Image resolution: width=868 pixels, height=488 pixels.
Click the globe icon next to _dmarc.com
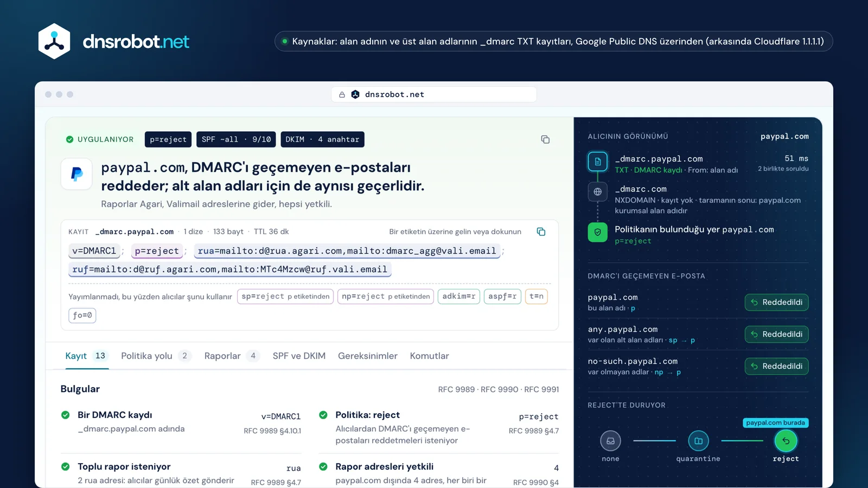point(597,191)
